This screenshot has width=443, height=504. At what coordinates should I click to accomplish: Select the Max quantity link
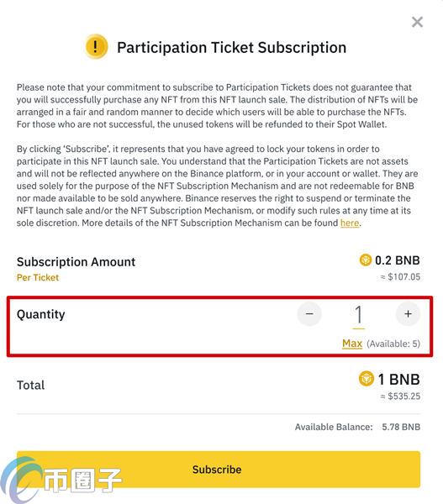click(352, 344)
